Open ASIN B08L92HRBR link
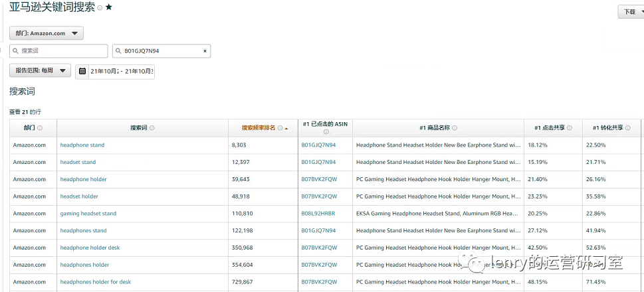 [x=318, y=214]
